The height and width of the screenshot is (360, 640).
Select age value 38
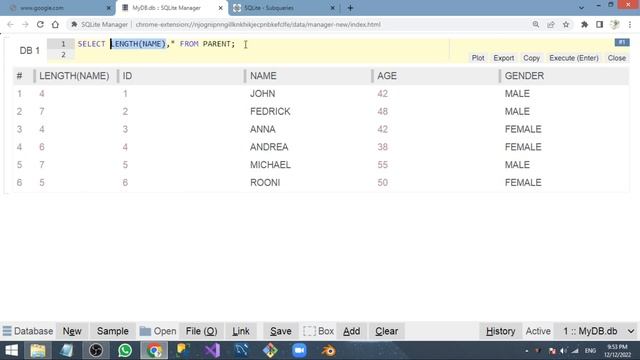[x=382, y=147]
